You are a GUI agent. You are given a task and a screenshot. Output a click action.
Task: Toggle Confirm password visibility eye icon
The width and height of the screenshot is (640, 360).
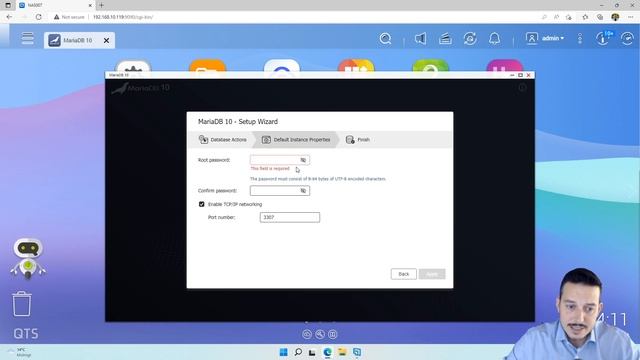click(x=303, y=191)
